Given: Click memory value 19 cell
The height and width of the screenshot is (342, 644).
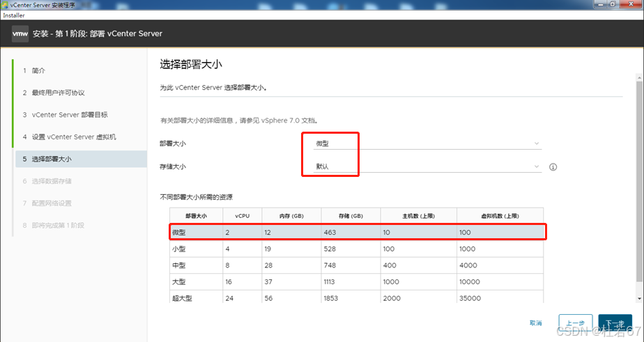Looking at the screenshot, I should tap(291, 249).
